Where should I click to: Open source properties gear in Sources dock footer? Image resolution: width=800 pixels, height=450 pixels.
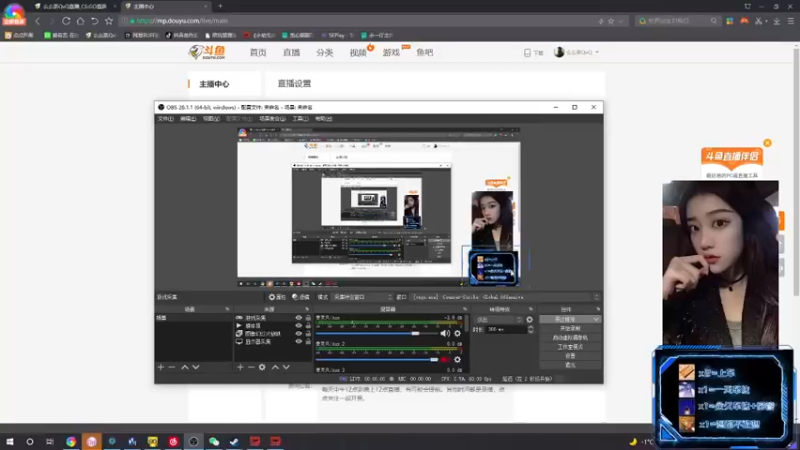click(262, 367)
